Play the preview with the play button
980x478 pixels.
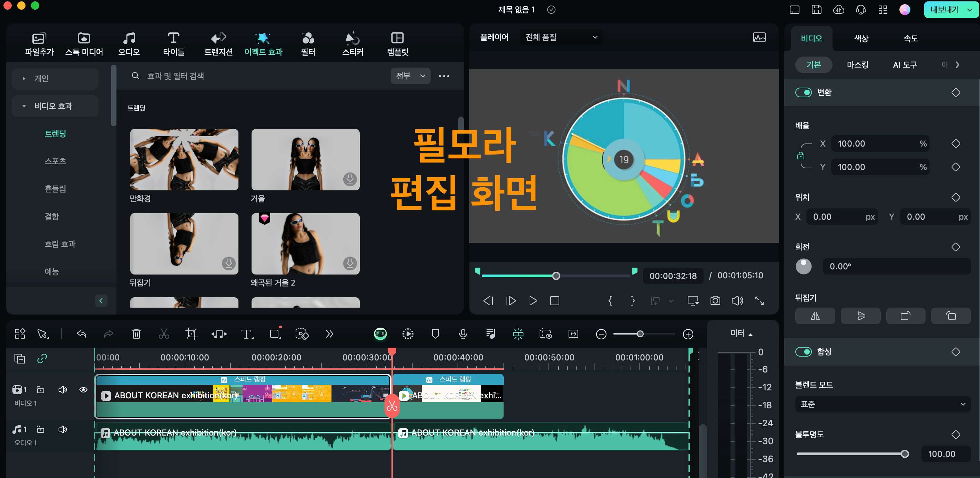[x=533, y=301]
